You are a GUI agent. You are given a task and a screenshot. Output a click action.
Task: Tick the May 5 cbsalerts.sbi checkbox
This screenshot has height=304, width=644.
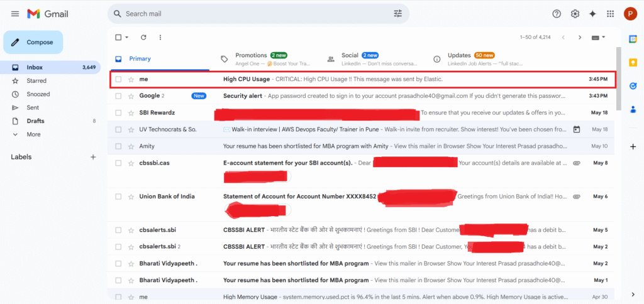pos(118,230)
